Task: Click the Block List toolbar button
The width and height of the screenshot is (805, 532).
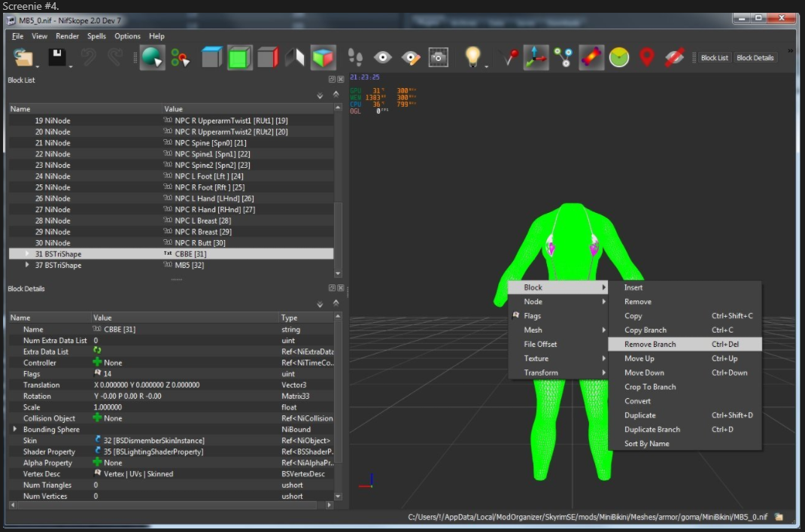Action: (x=715, y=57)
